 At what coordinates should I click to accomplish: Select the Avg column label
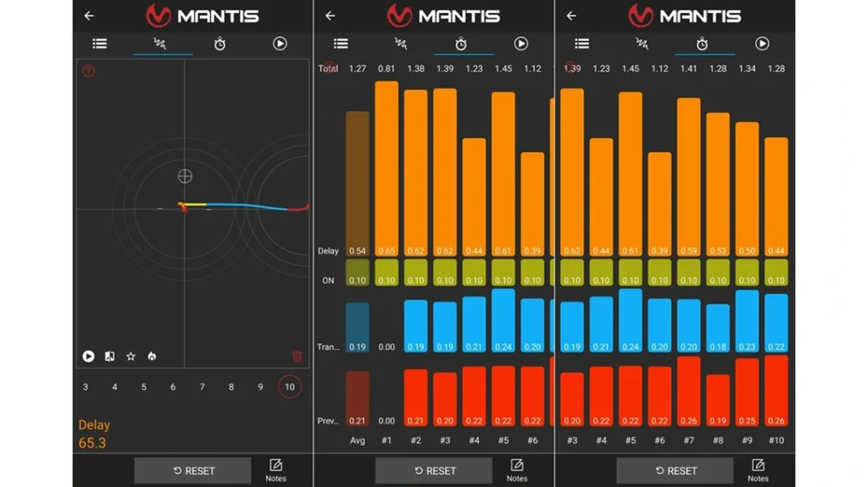(x=358, y=440)
